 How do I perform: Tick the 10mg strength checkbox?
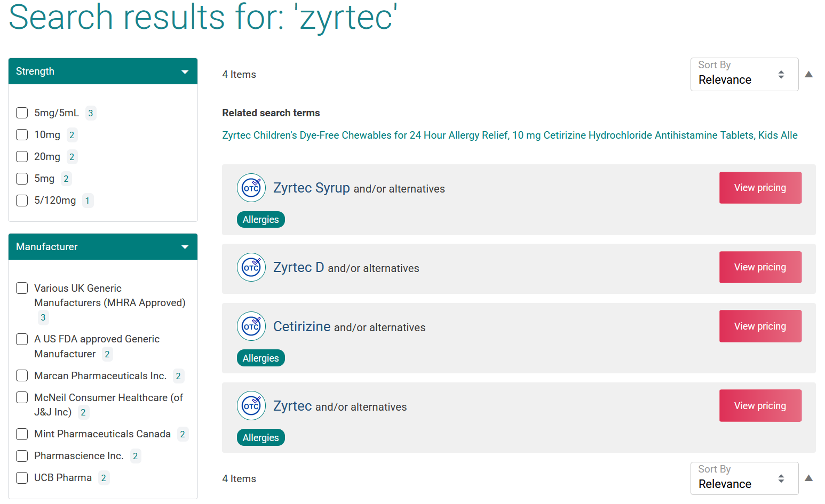pos(22,135)
